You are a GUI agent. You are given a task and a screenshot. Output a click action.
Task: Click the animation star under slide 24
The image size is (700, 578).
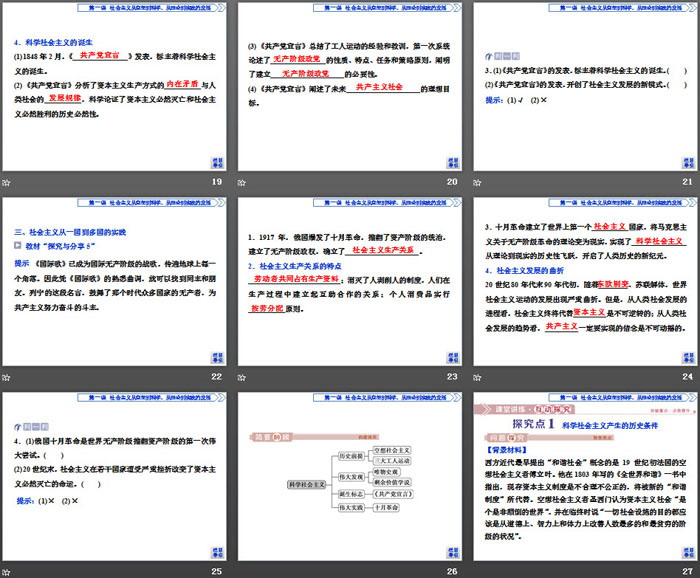click(476, 375)
